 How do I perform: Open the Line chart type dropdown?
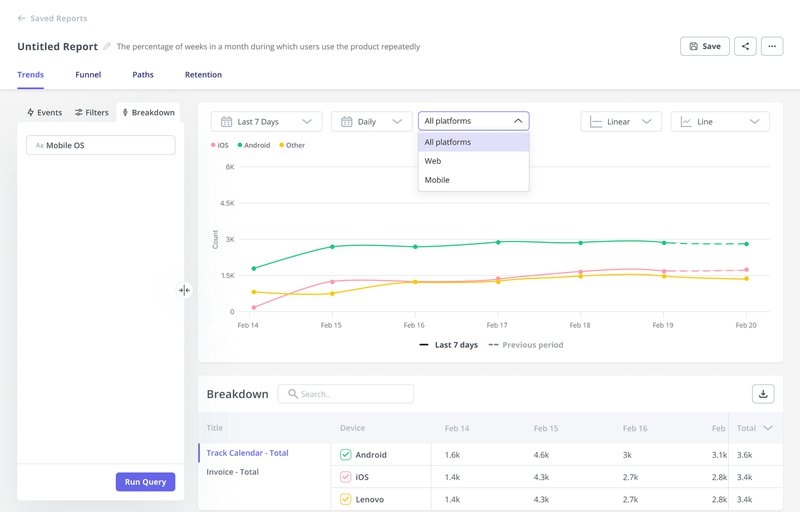click(720, 122)
